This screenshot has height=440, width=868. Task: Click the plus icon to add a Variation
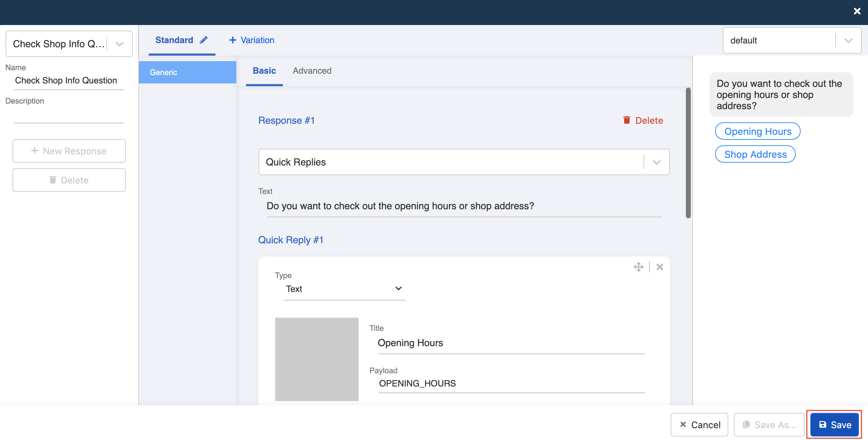coord(232,40)
